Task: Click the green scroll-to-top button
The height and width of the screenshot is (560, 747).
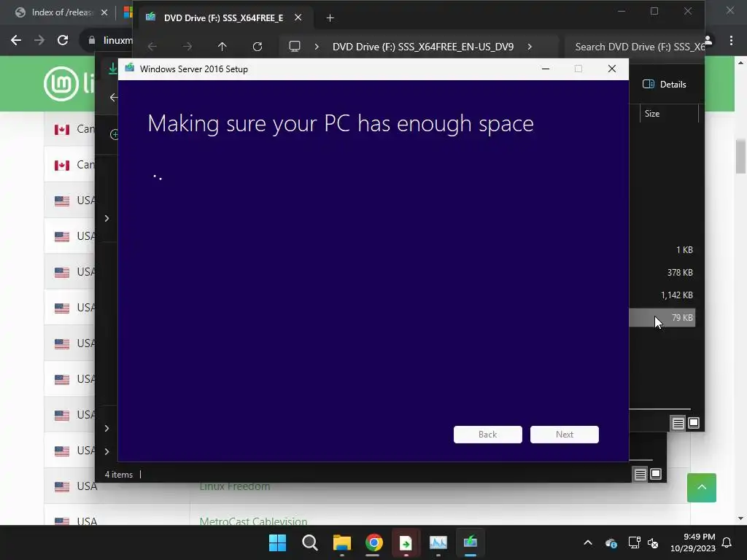Action: [701, 488]
